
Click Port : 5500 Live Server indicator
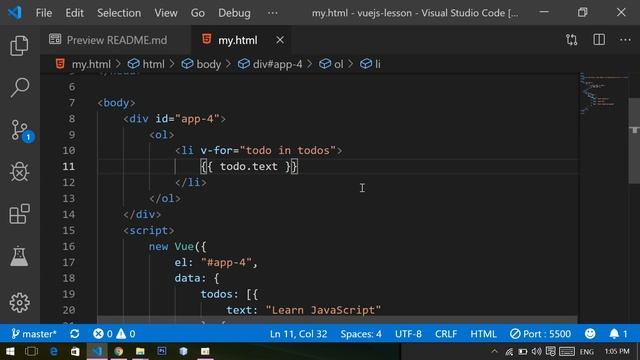click(540, 334)
